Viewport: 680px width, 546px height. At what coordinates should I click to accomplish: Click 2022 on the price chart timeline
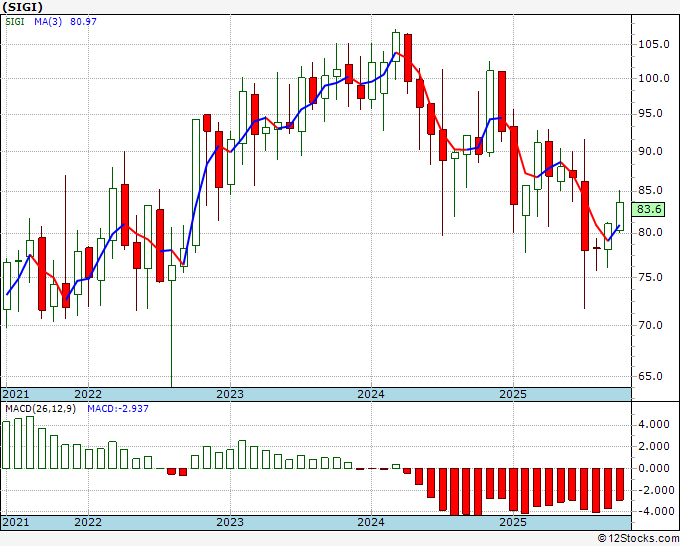[x=88, y=394]
